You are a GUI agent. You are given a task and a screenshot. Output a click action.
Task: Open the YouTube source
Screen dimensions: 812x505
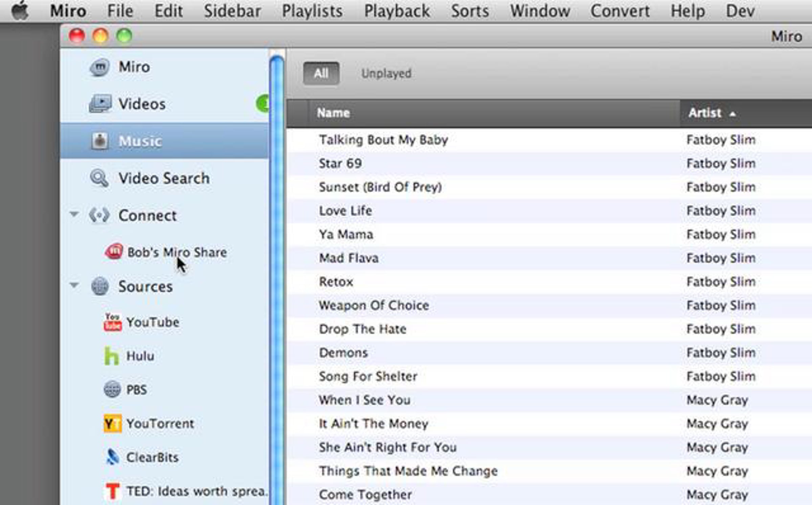pos(153,322)
